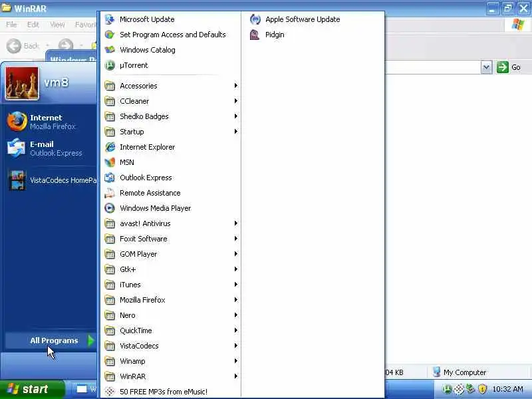532x399 pixels.
Task: Expand the GOM Player submenu arrow
Action: (236, 254)
